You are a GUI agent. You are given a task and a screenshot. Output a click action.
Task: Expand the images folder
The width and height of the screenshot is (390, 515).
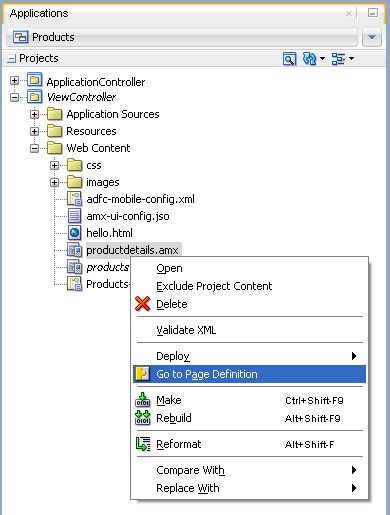coord(54,182)
